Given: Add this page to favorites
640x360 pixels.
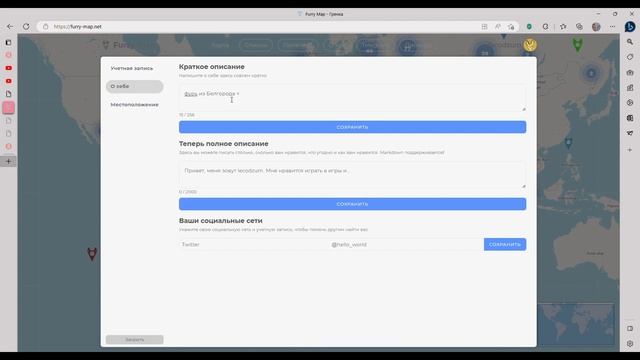Looking at the screenshot, I should [x=511, y=27].
